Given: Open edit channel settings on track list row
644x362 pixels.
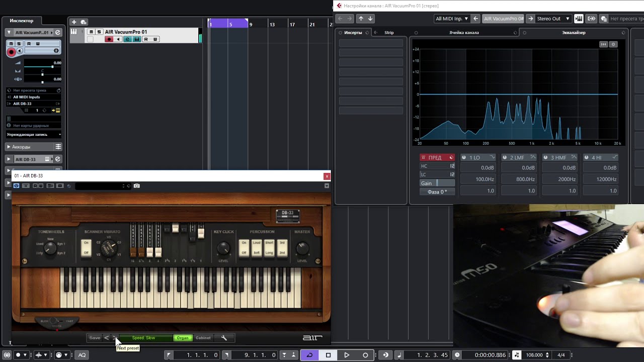Looking at the screenshot, I should tap(127, 39).
